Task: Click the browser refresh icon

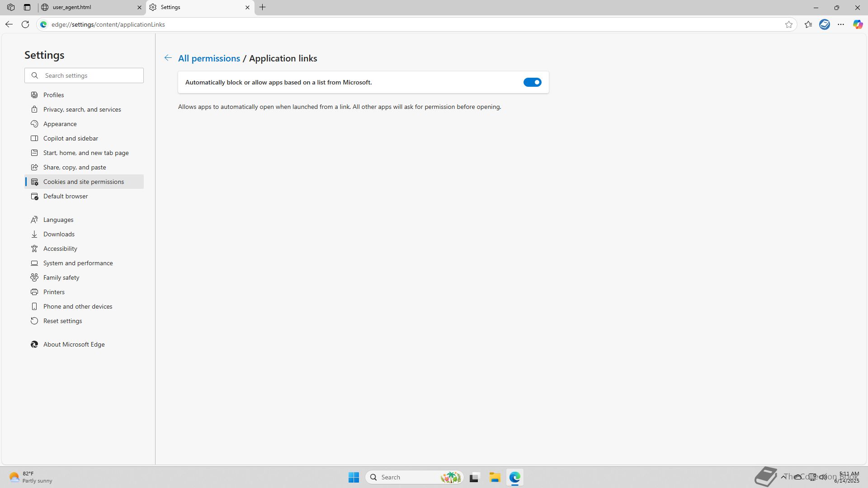Action: coord(25,24)
